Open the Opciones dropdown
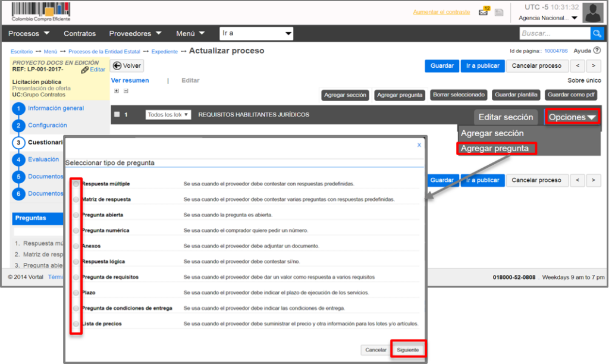The height and width of the screenshot is (364, 609). (x=572, y=117)
